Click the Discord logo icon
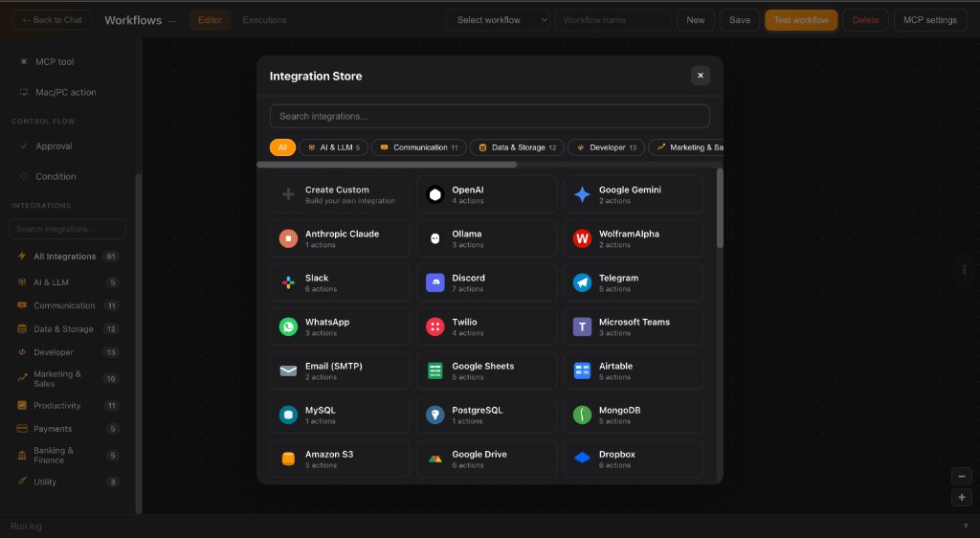Screen dimensions: 980x538 point(435,282)
